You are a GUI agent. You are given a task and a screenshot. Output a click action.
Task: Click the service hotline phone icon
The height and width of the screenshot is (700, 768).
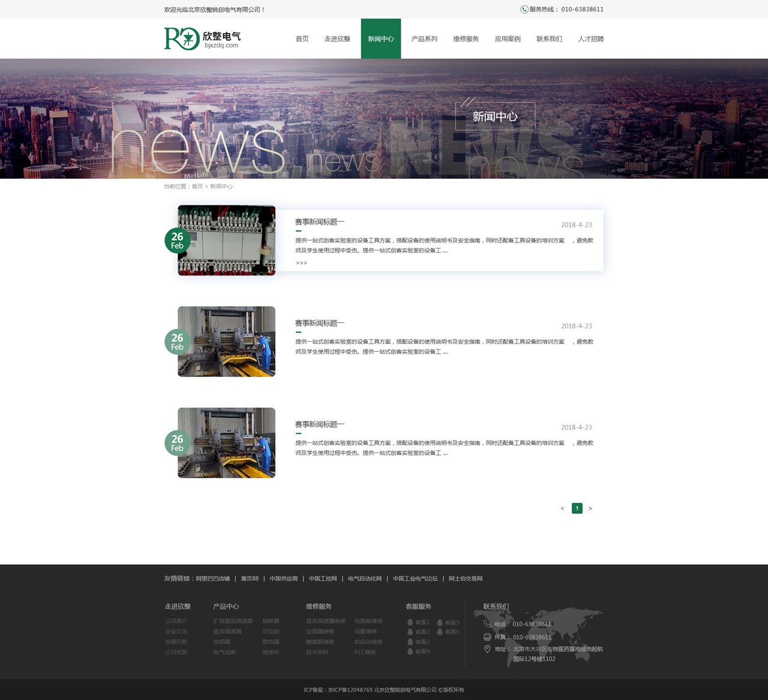[524, 10]
